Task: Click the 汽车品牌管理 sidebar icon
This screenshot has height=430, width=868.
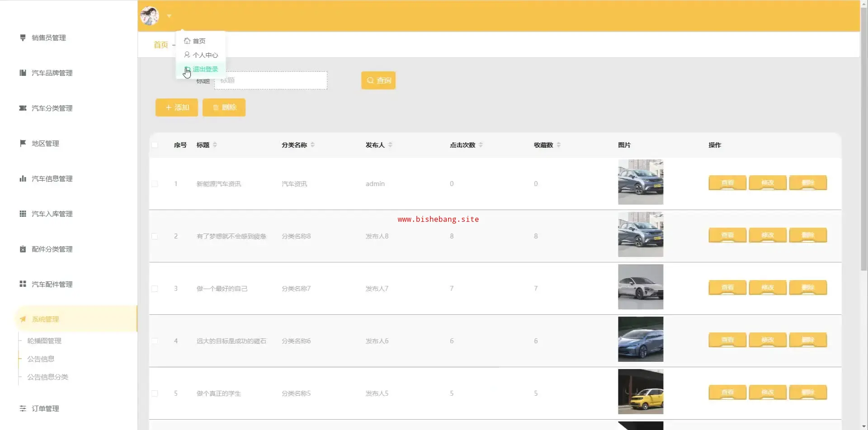Action: click(x=23, y=73)
